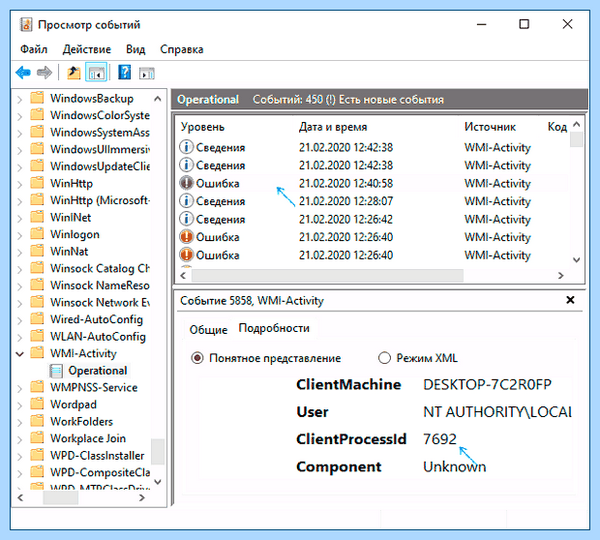The width and height of the screenshot is (600, 540).
Task: Click the WindowsBackup folder icon
Action: (37, 98)
